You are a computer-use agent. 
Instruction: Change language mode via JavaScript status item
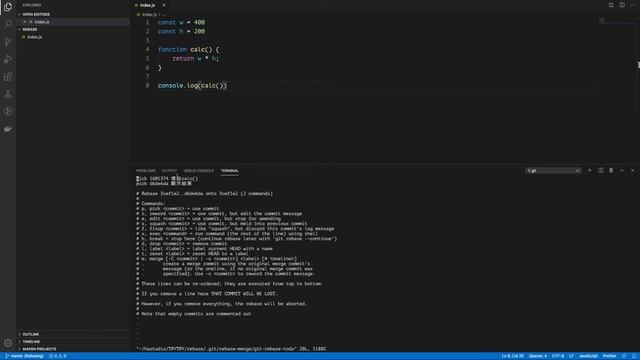[x=588, y=356]
